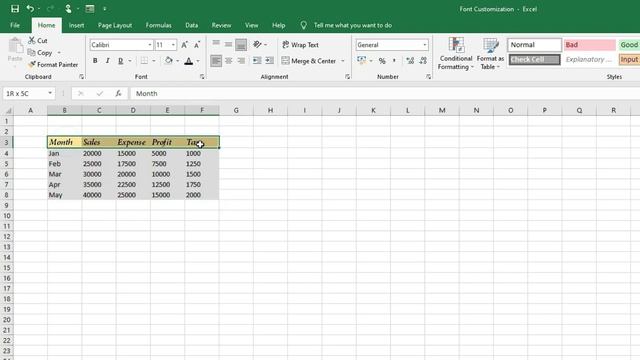640x360 pixels.
Task: Open the fill color dropdown arrow
Action: click(178, 61)
